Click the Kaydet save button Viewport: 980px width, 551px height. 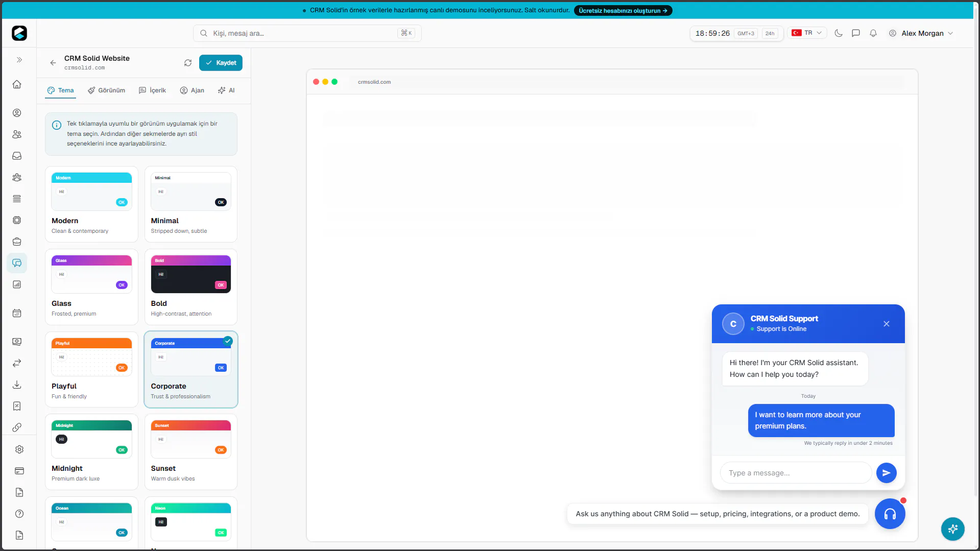click(x=221, y=63)
